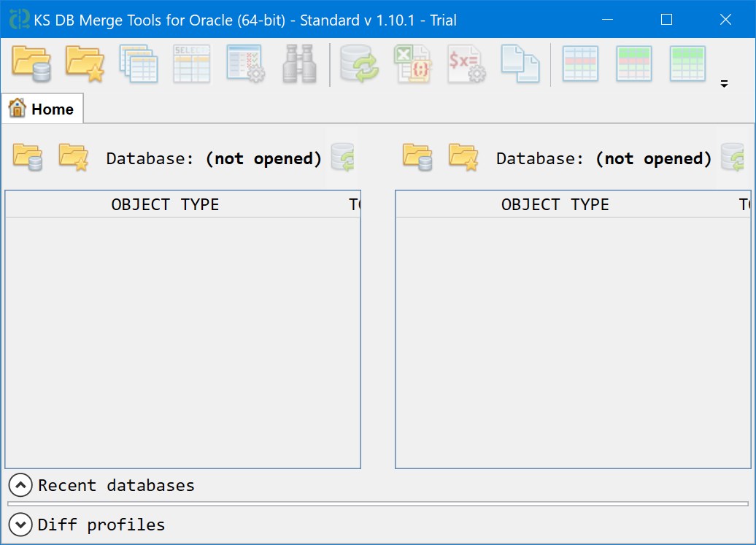Click the binoculars find icon
The image size is (756, 545).
pyautogui.click(x=299, y=64)
